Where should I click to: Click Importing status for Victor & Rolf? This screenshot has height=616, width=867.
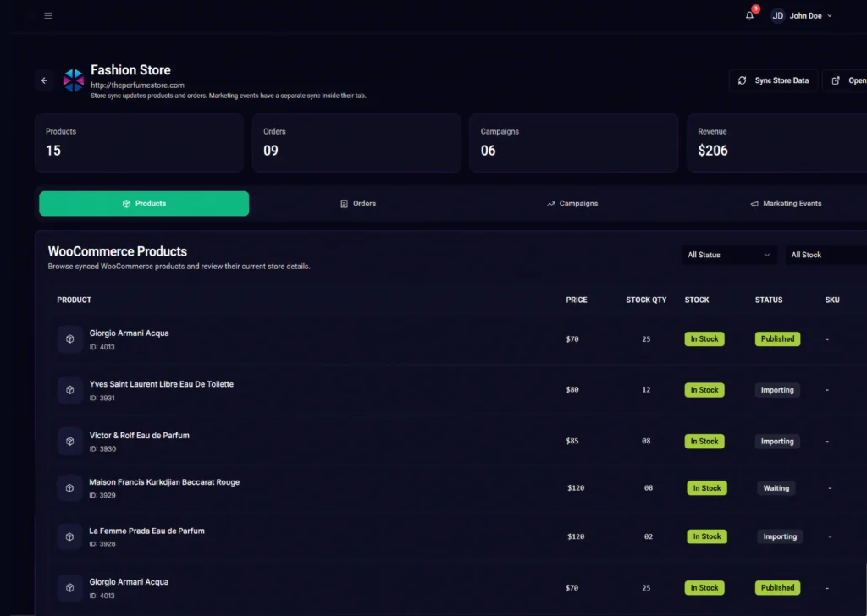[x=777, y=442]
